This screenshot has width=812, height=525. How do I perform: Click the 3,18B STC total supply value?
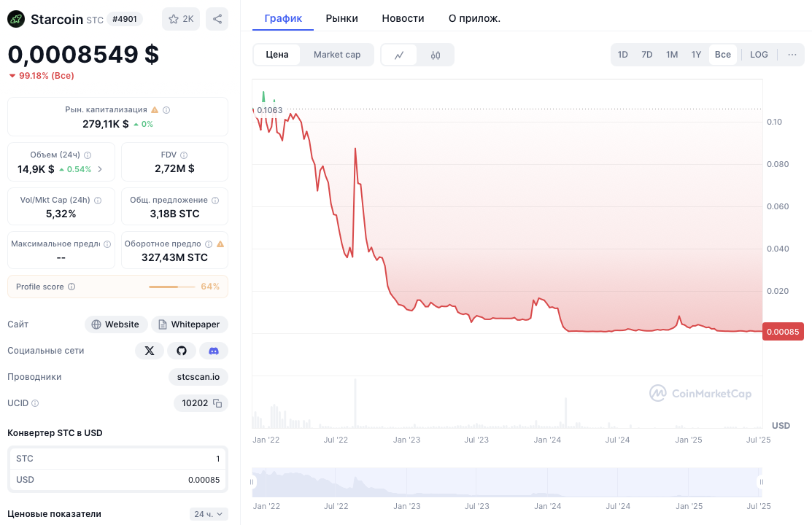(x=174, y=214)
